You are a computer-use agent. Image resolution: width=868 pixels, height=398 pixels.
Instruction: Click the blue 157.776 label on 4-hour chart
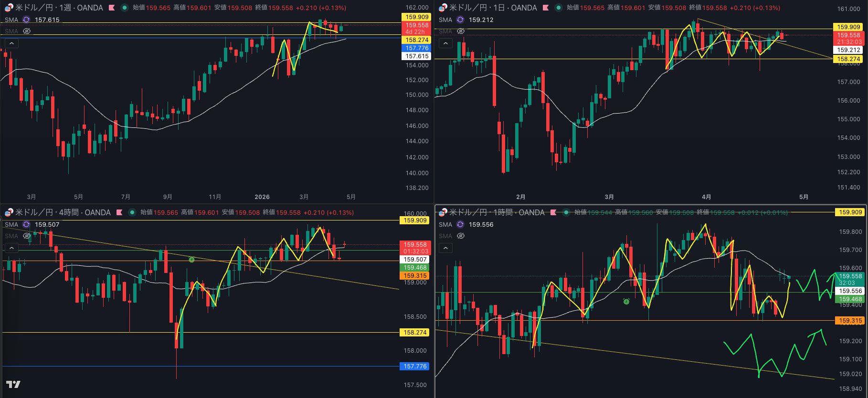pyautogui.click(x=415, y=367)
